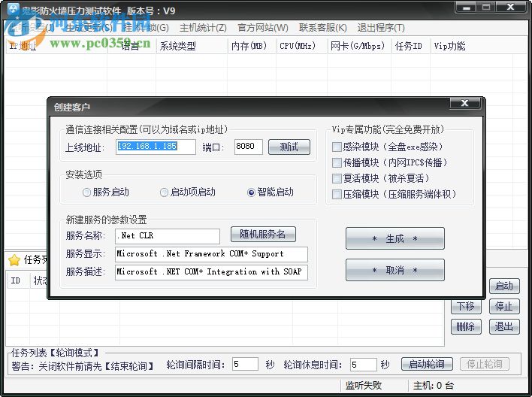
Task: Click the 随机服务名 button
Action: [263, 235]
